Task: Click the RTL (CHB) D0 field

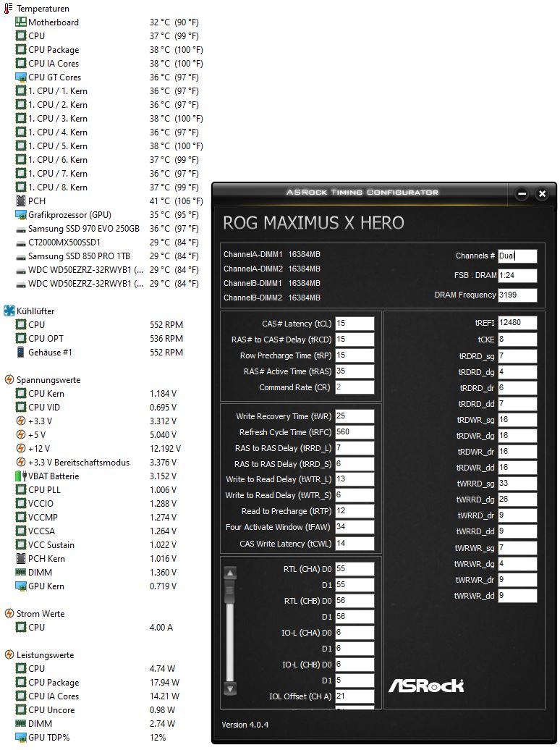Action: 355,601
